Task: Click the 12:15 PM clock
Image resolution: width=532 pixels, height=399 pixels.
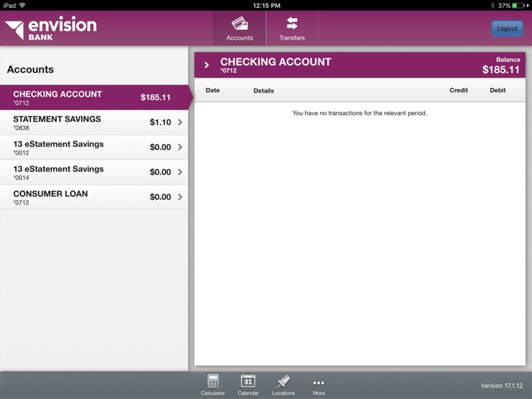Action: [267, 6]
